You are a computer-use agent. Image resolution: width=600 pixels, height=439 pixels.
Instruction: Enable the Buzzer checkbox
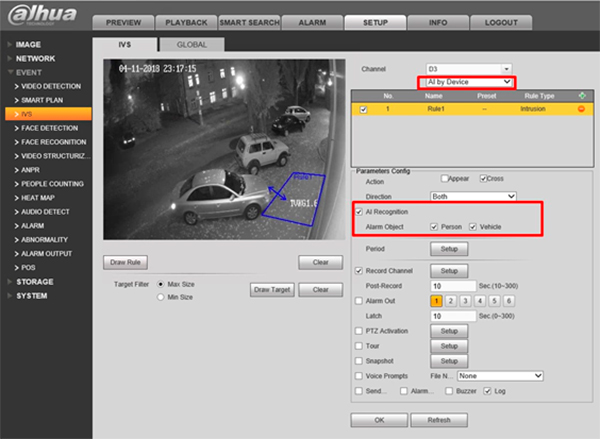pyautogui.click(x=449, y=391)
